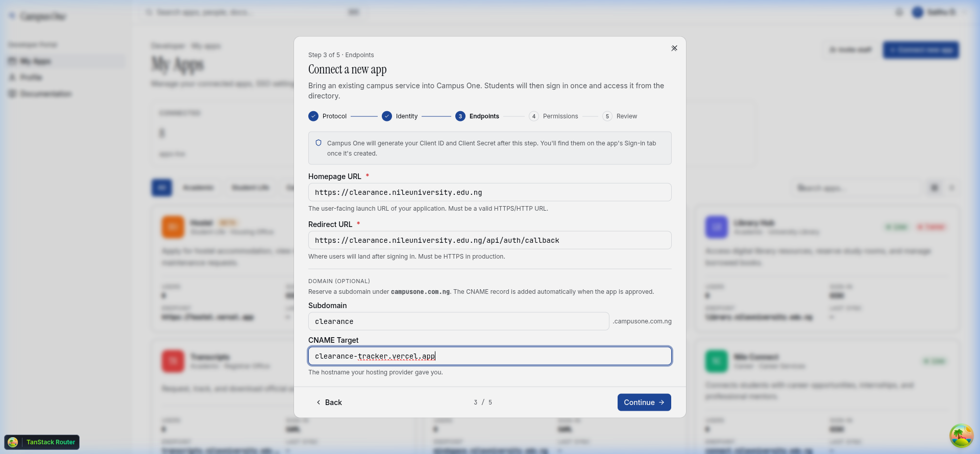Click the CNAME Target field label
The image size is (980, 454).
point(333,340)
